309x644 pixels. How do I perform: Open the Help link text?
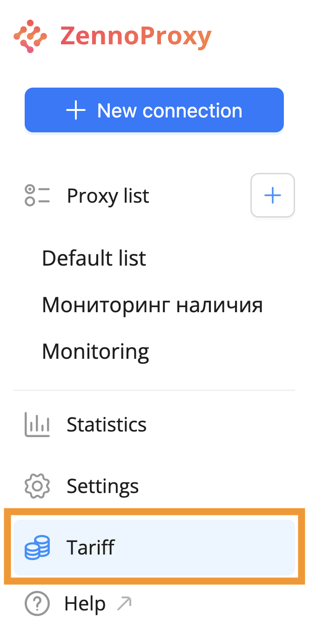(85, 604)
